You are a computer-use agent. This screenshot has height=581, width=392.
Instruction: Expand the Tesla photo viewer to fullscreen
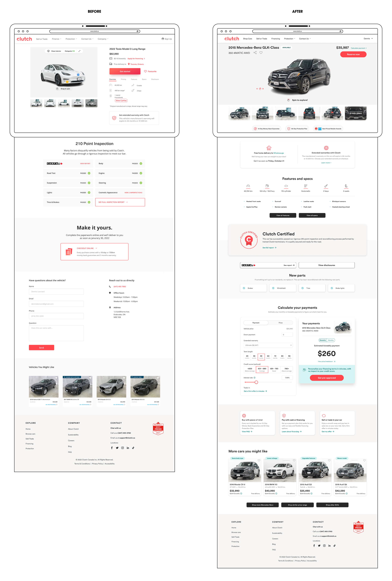tap(79, 51)
